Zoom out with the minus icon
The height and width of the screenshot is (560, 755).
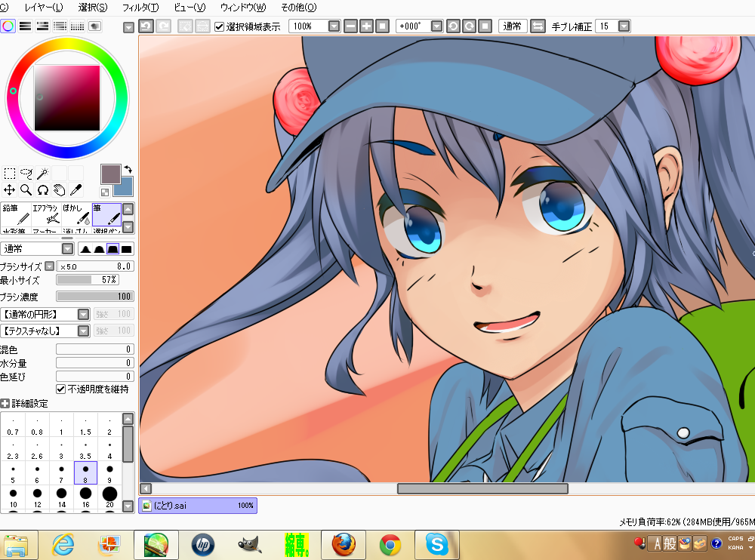350,26
